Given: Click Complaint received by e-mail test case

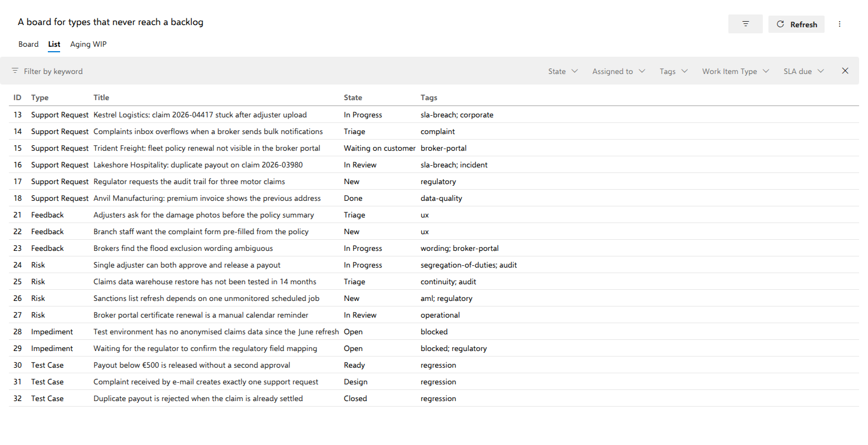Looking at the screenshot, I should pos(206,382).
